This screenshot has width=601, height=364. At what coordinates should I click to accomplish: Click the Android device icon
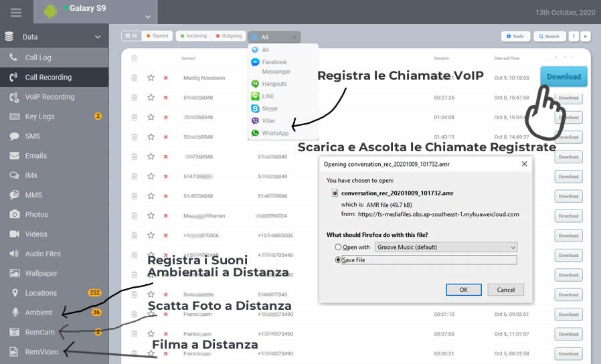tap(50, 11)
